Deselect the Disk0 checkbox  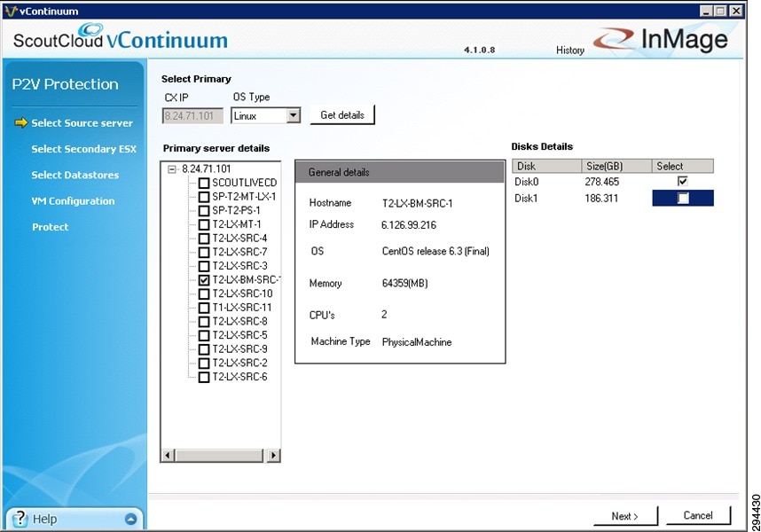pyautogui.click(x=682, y=182)
